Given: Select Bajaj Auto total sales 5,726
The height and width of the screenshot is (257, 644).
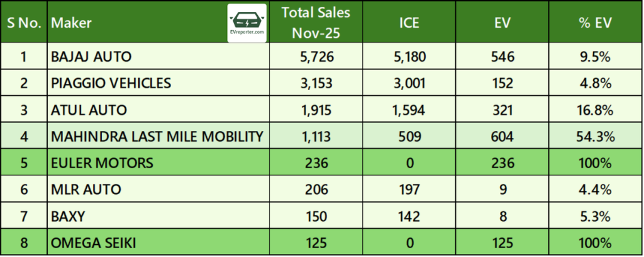Looking at the screenshot, I should 316,57.
